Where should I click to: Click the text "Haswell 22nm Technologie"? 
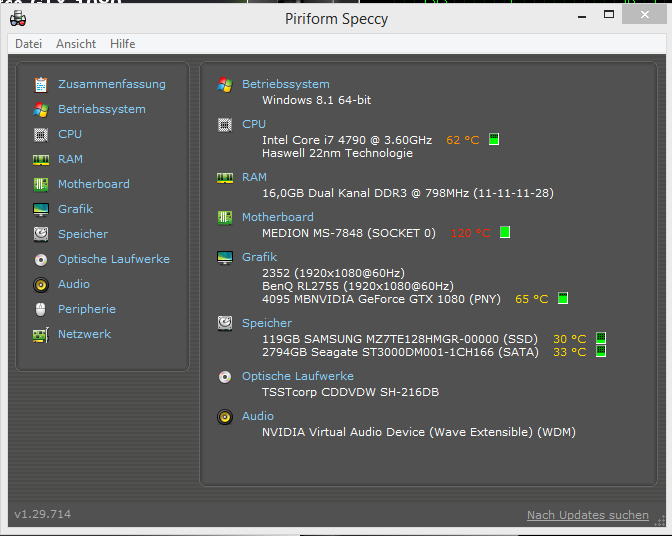point(338,153)
